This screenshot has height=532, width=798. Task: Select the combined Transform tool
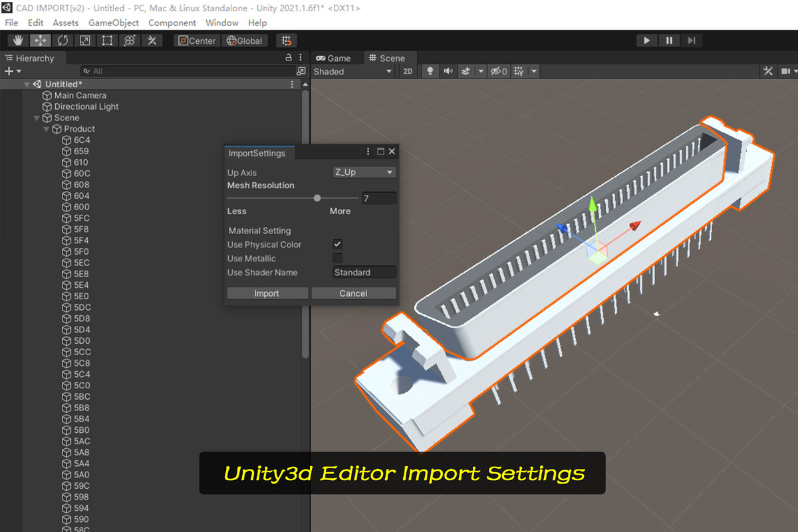[x=130, y=41]
